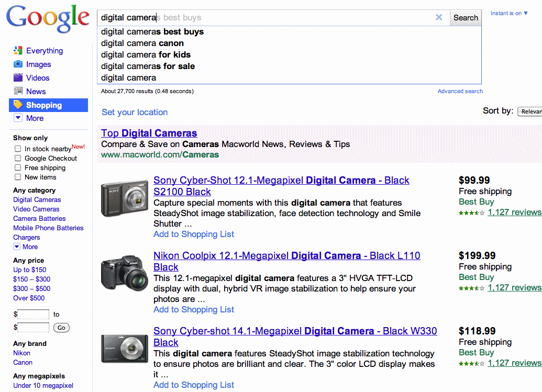Expand More search types in sidebar

click(x=18, y=118)
